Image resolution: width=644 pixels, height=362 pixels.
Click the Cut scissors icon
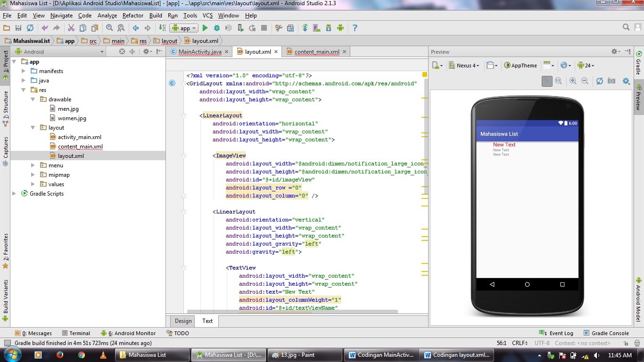(71, 28)
